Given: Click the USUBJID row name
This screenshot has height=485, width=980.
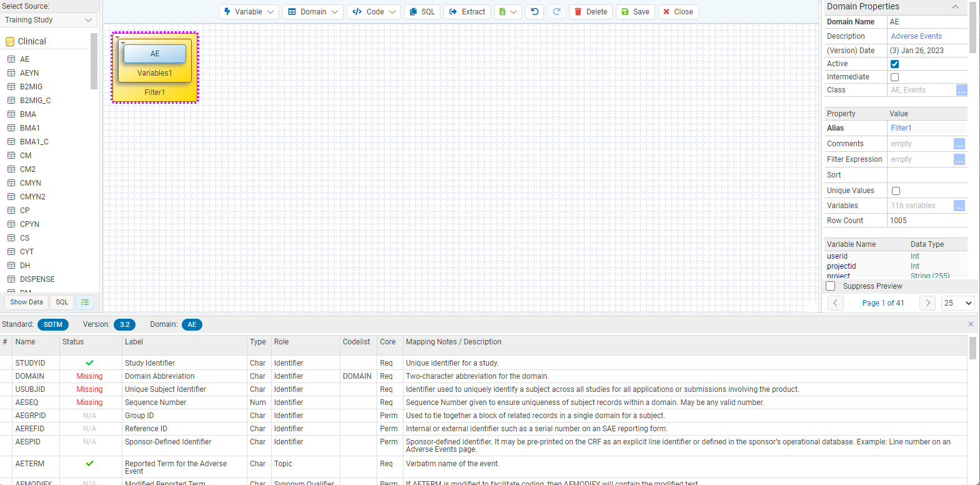Looking at the screenshot, I should (30, 389).
